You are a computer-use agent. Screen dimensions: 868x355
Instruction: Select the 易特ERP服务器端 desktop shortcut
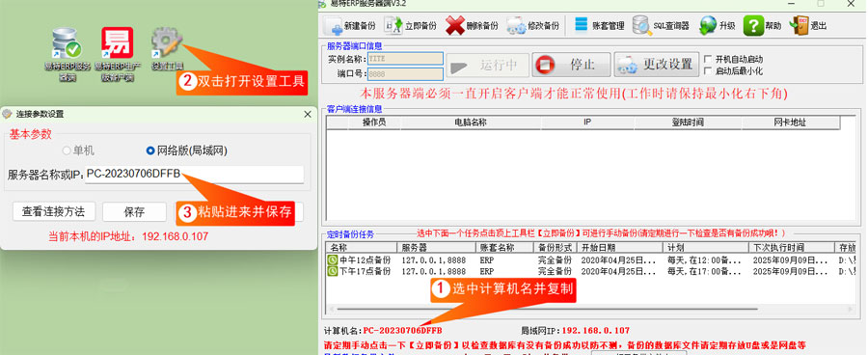click(68, 55)
